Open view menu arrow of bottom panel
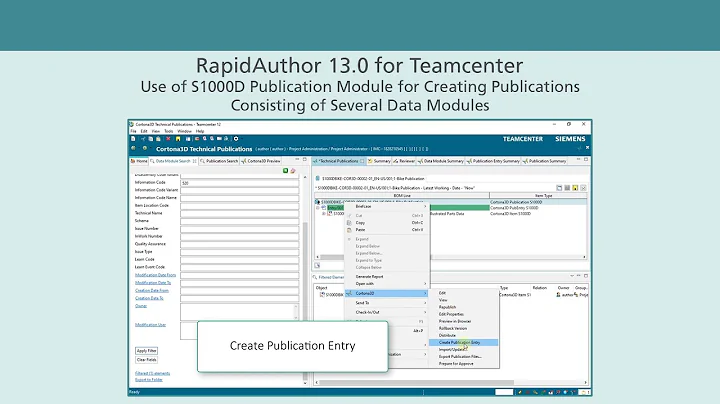720x404 pixels. click(572, 276)
